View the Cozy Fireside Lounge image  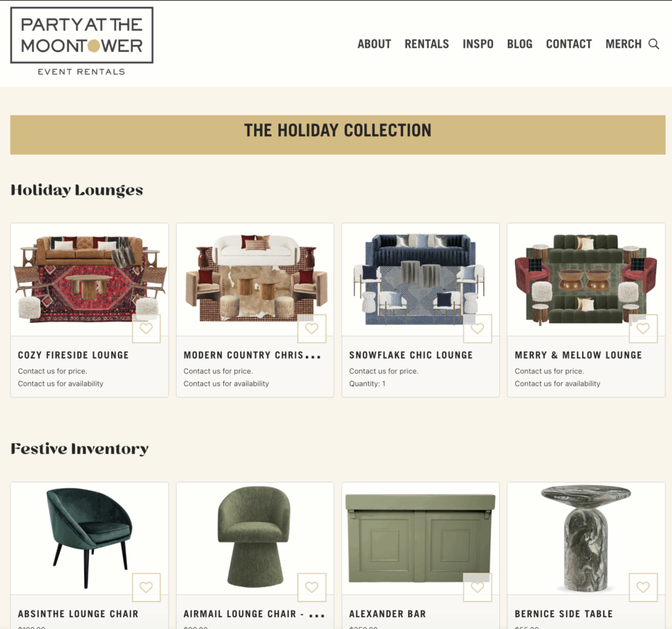click(x=89, y=279)
